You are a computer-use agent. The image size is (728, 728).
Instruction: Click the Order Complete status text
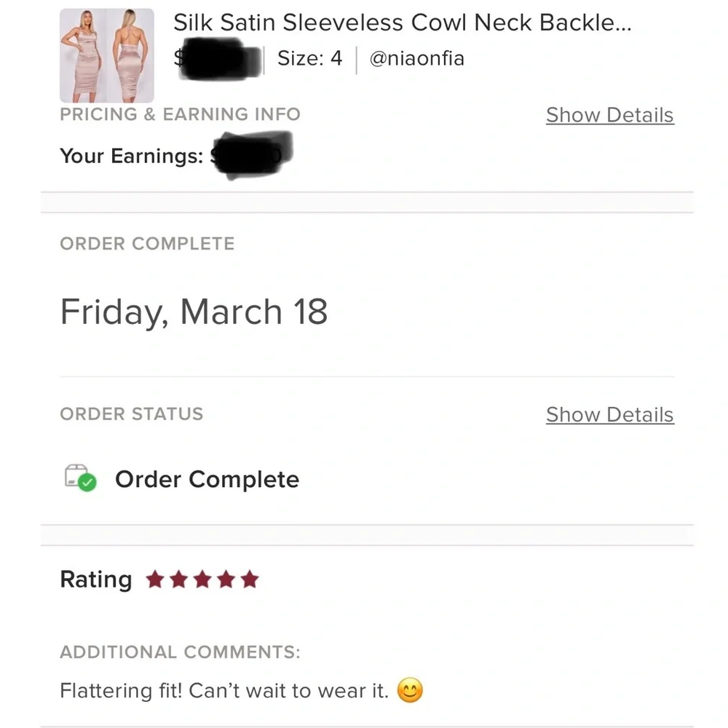tap(207, 479)
